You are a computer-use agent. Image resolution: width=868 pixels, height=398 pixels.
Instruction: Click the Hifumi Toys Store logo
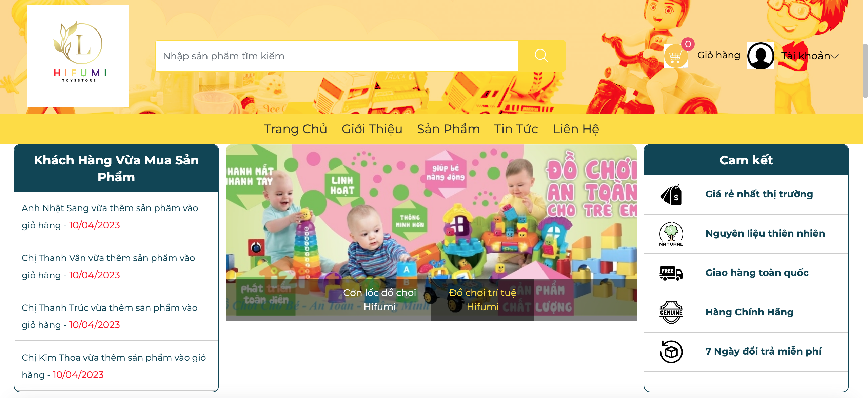click(x=78, y=56)
